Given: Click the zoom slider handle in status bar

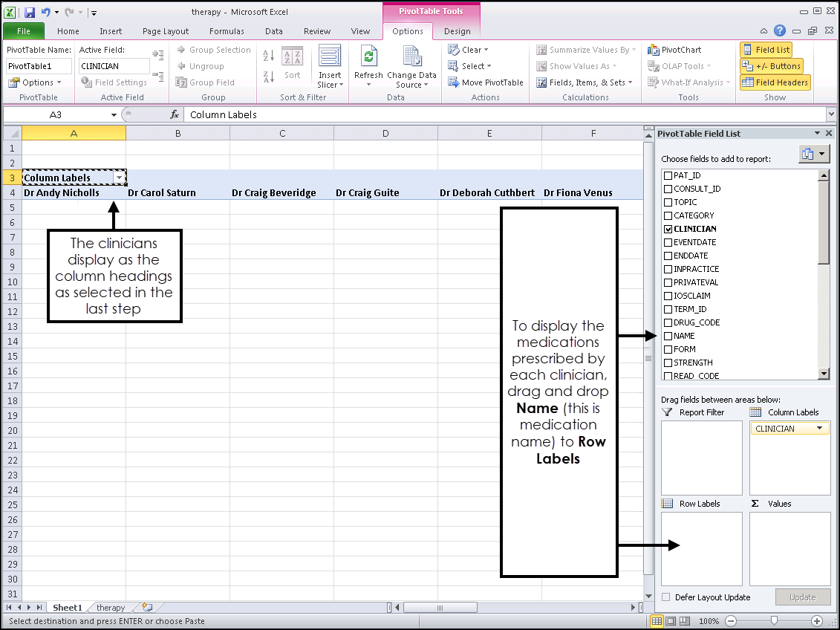Looking at the screenshot, I should pyautogui.click(x=774, y=620).
